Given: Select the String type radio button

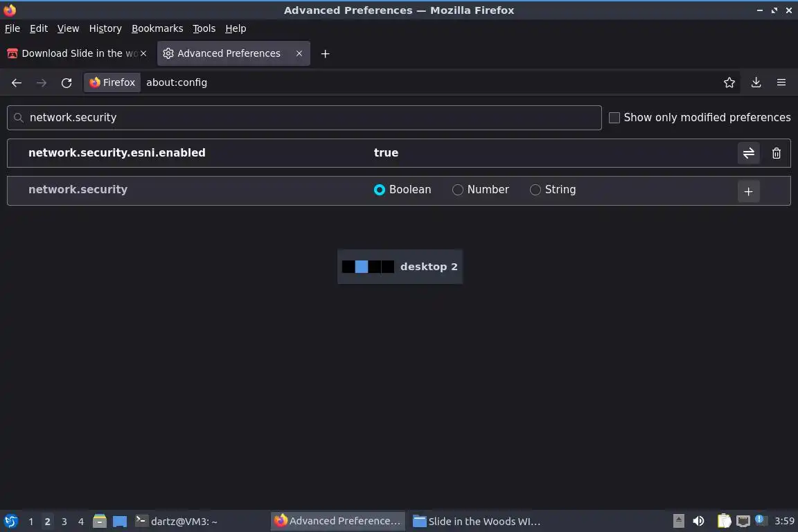Looking at the screenshot, I should (x=535, y=190).
